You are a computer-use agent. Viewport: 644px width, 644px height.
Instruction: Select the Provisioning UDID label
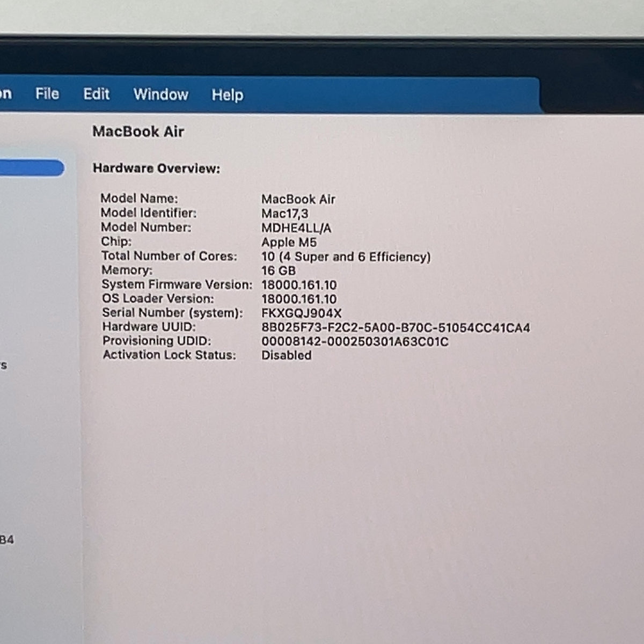click(x=157, y=341)
